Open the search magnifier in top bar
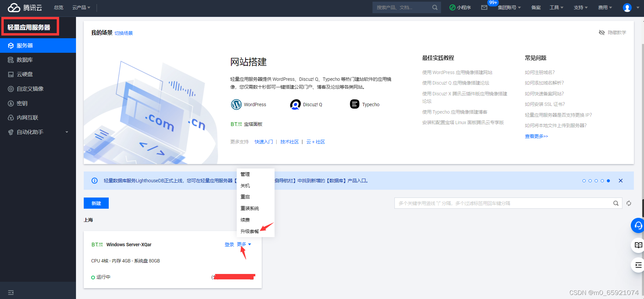This screenshot has width=644, height=299. pyautogui.click(x=435, y=7)
